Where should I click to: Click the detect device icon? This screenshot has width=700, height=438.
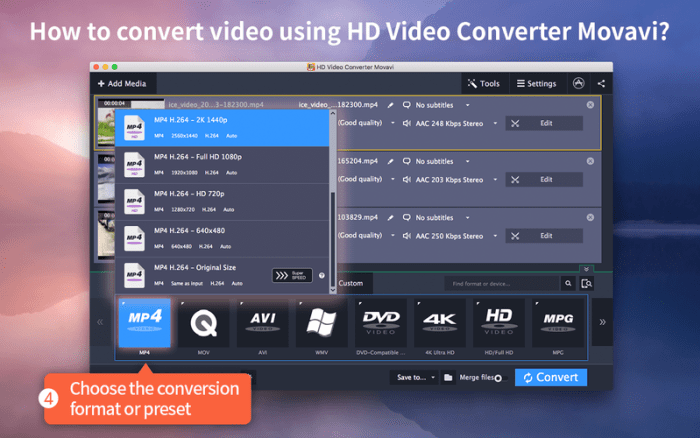point(587,284)
